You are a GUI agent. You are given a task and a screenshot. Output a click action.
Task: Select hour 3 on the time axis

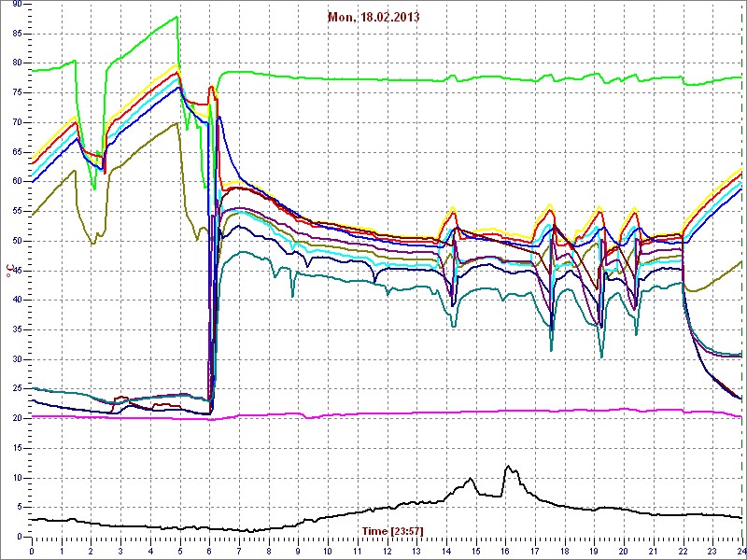120,551
